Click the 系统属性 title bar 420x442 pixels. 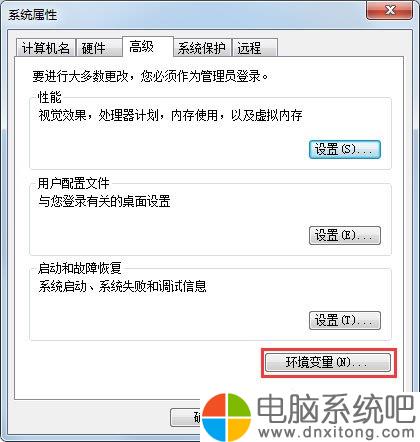click(187, 15)
